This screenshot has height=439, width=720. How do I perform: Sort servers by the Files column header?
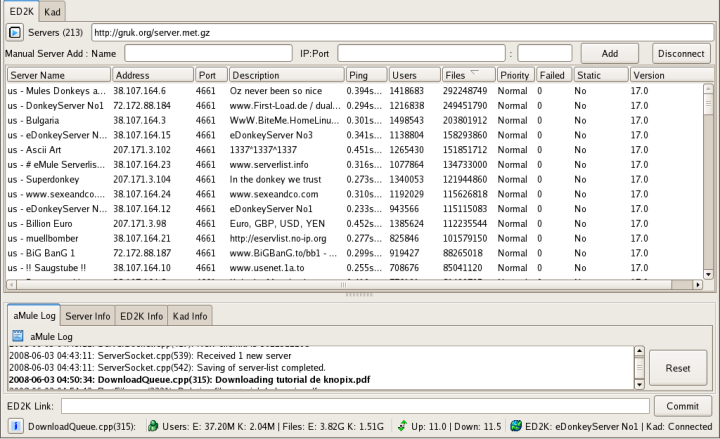[x=467, y=75]
